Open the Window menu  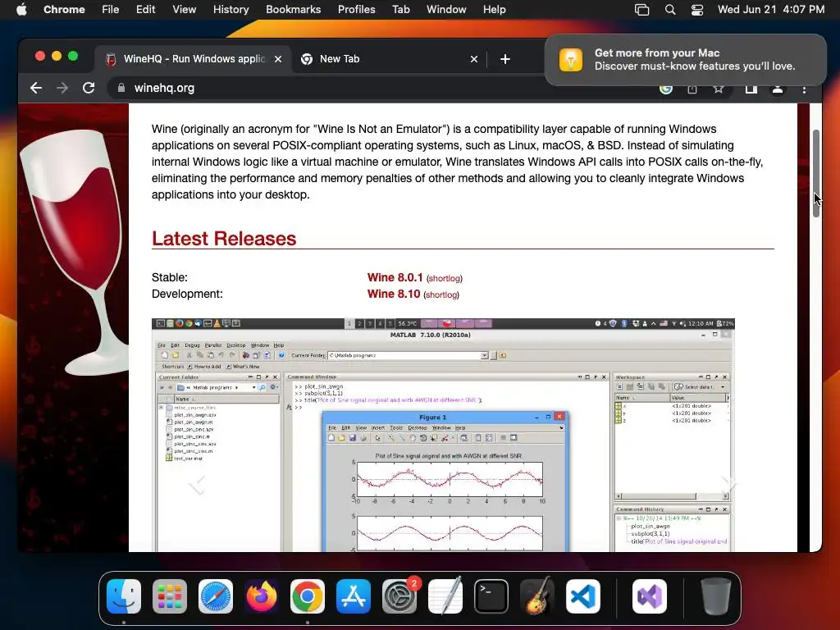[446, 9]
